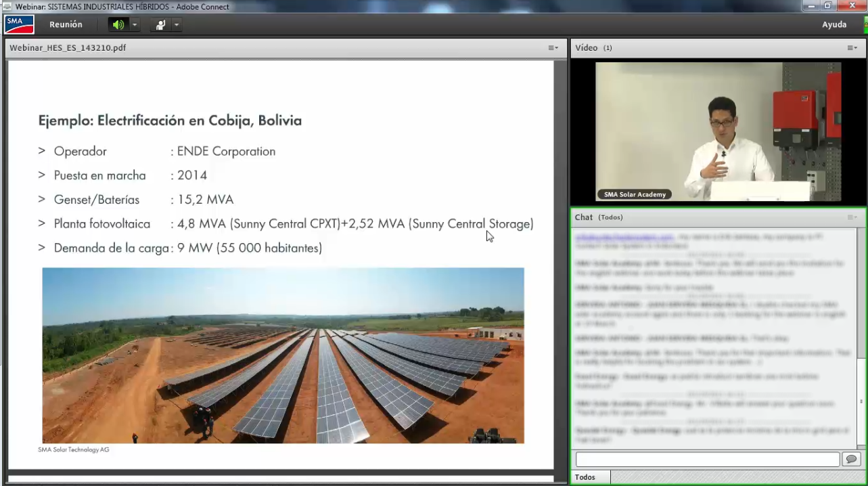868x486 pixels.
Task: Open the Reunión menu
Action: click(66, 24)
